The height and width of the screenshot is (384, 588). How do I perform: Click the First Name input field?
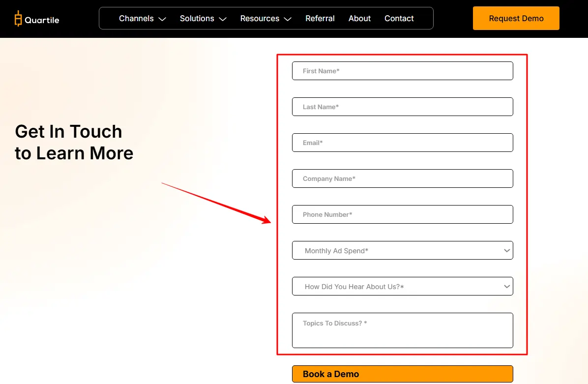click(402, 71)
